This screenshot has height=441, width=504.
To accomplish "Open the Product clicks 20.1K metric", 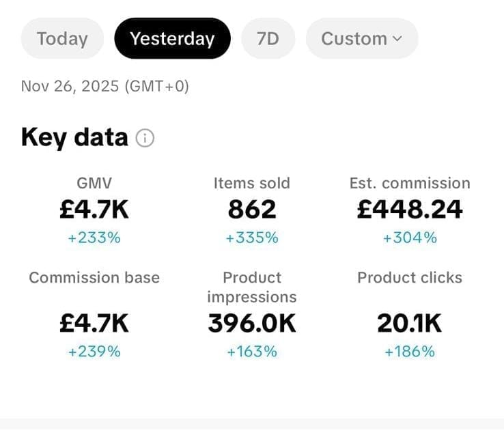I will click(410, 323).
